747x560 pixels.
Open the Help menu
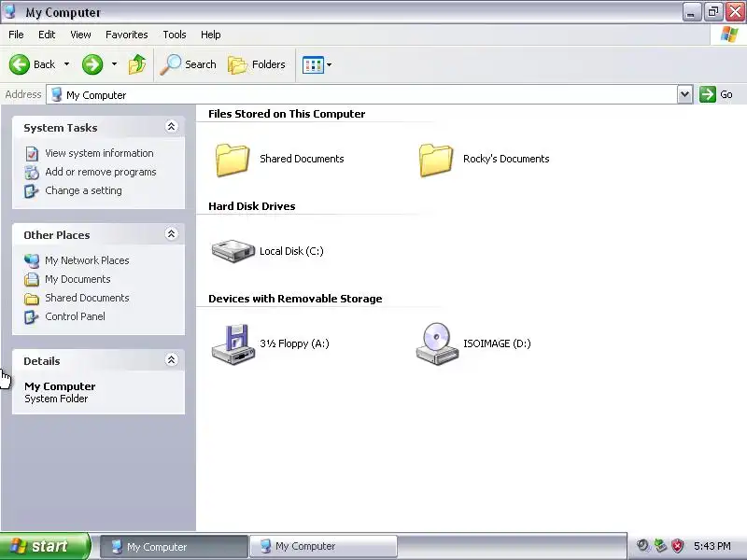coord(211,35)
